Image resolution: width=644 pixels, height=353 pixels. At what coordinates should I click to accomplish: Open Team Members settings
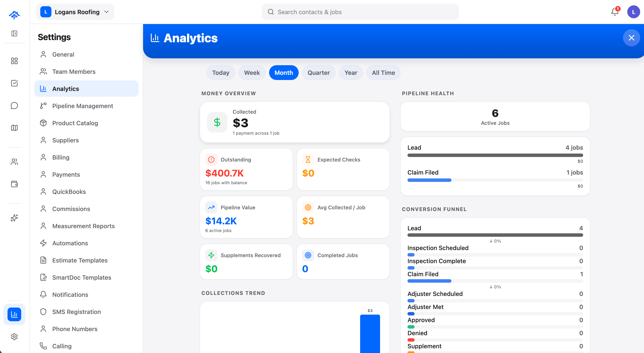tap(86, 72)
